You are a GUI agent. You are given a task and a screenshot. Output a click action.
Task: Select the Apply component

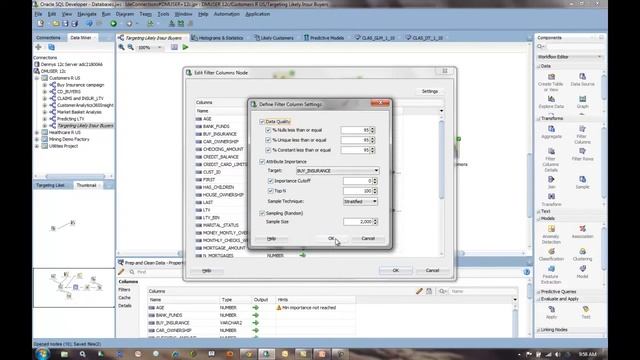551,312
